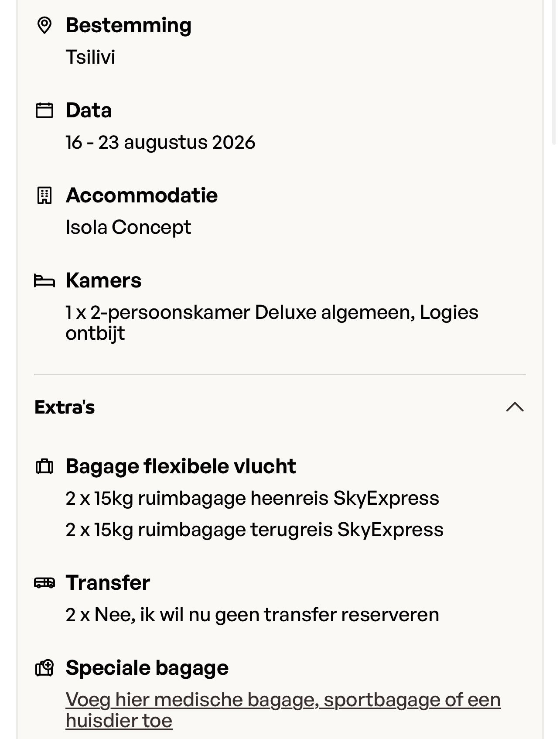
Task: Click the Speciale bagage heading
Action: tap(147, 668)
